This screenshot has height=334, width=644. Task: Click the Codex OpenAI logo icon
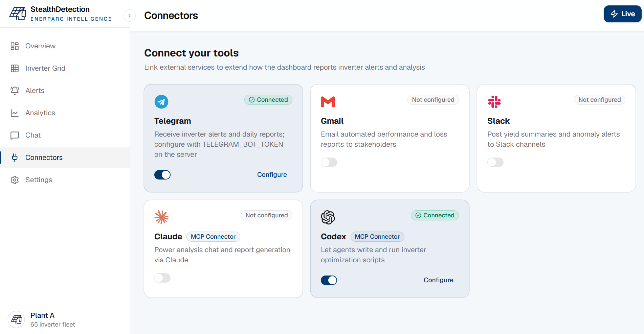[328, 217]
